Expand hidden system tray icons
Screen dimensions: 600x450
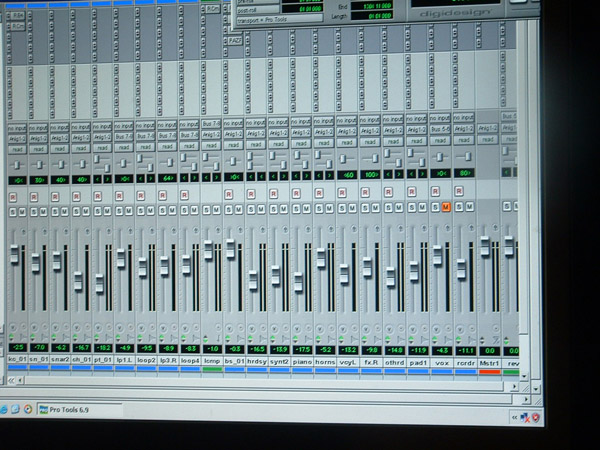(514, 417)
